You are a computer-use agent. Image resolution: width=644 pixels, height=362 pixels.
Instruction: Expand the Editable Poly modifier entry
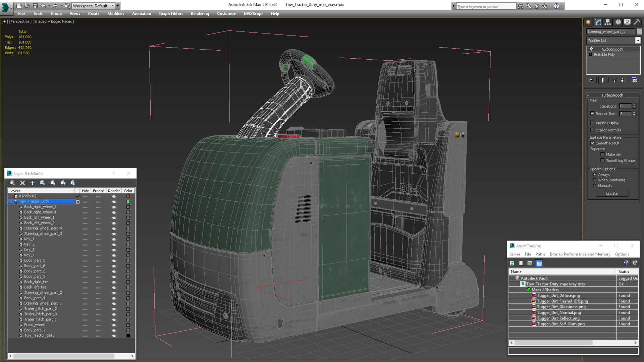coord(591,55)
